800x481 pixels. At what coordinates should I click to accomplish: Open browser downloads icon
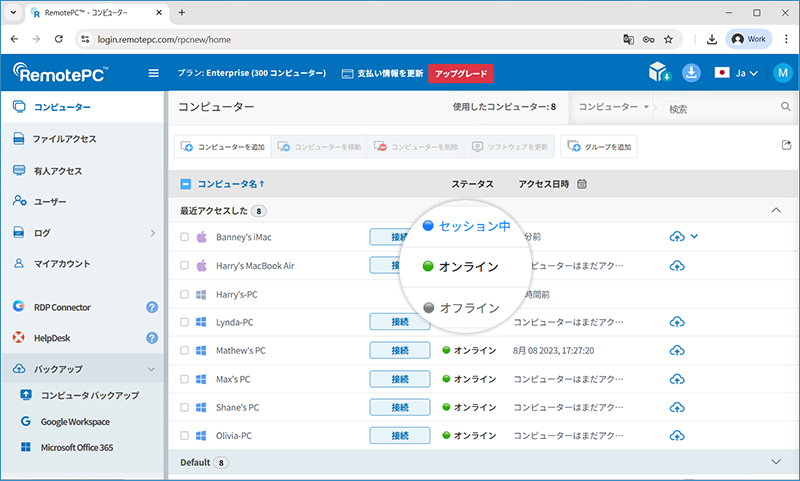[712, 39]
